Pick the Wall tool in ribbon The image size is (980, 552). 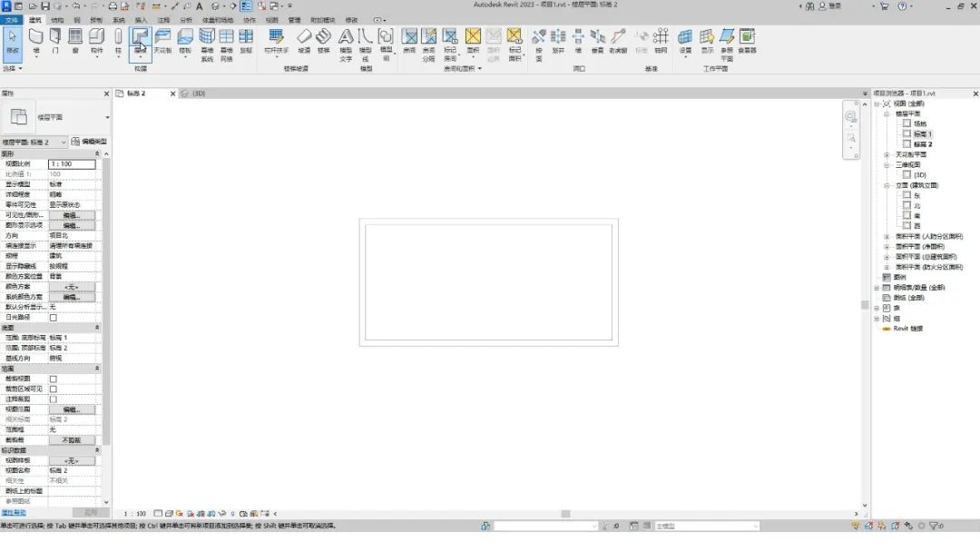coord(36,41)
